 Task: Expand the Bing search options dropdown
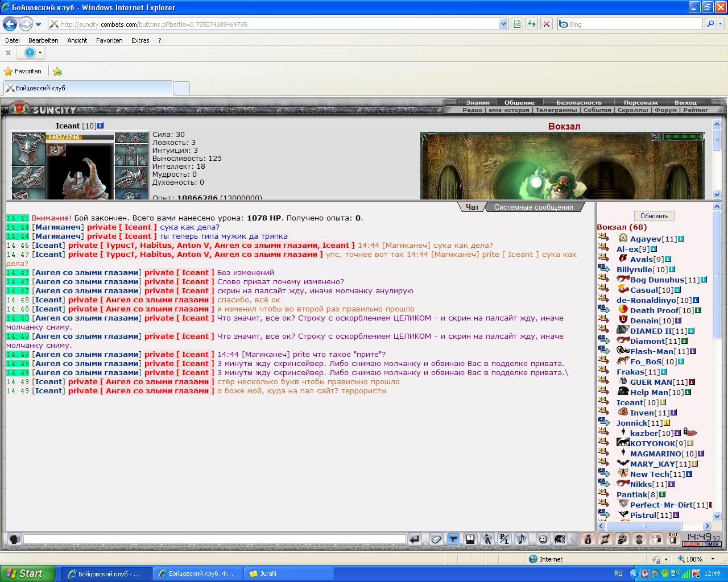[x=721, y=24]
